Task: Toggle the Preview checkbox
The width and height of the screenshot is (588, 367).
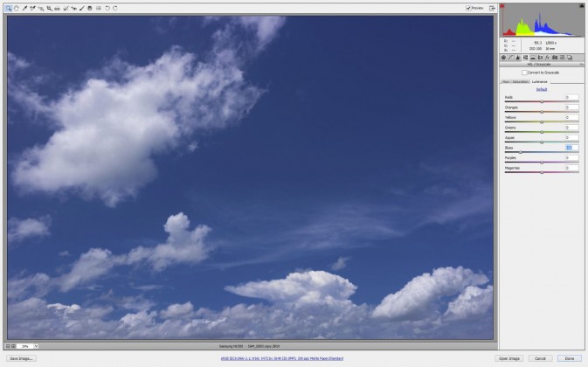Action: 468,8
